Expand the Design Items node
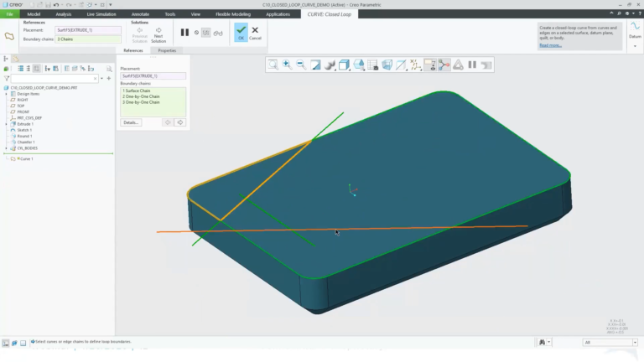 pyautogui.click(x=6, y=94)
